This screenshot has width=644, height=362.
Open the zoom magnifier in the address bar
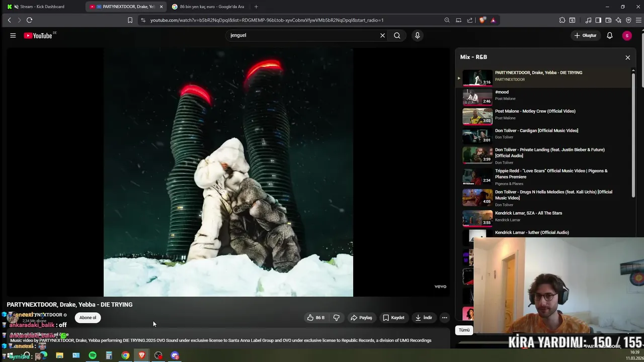447,20
